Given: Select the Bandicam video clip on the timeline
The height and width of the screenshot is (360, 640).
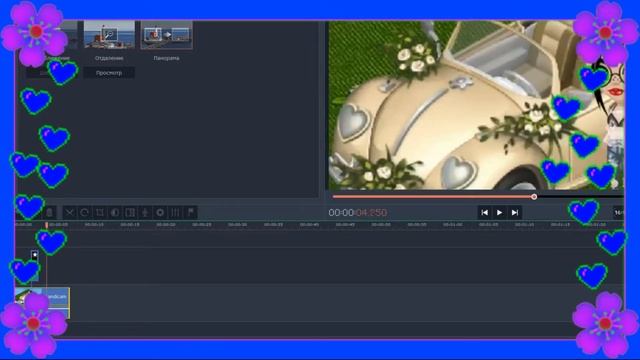Looking at the screenshot, I should 42,303.
